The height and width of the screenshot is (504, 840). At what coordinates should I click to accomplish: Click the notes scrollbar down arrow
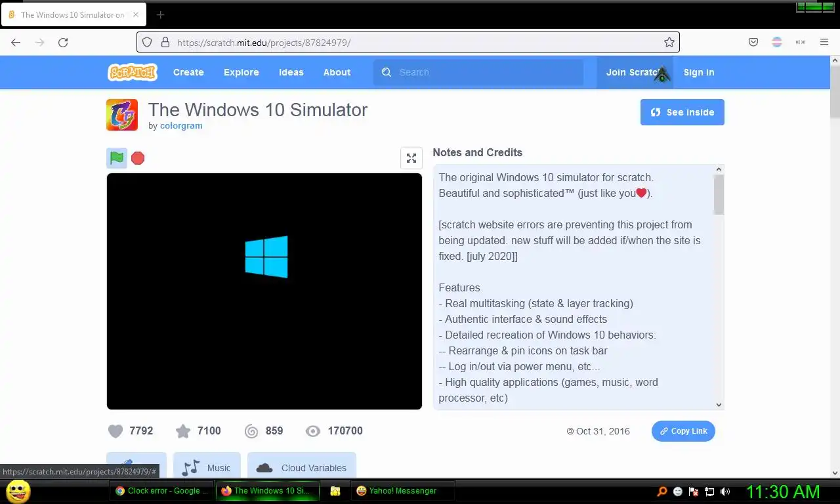pyautogui.click(x=719, y=405)
